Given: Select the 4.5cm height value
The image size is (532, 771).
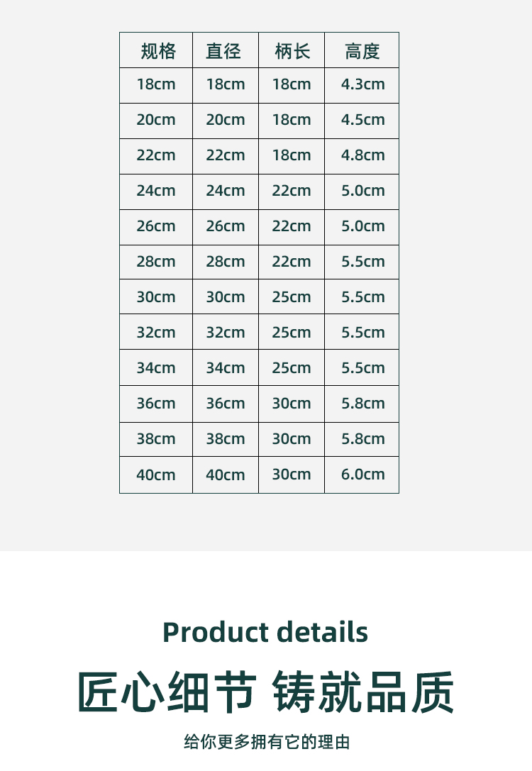Looking at the screenshot, I should tap(362, 120).
